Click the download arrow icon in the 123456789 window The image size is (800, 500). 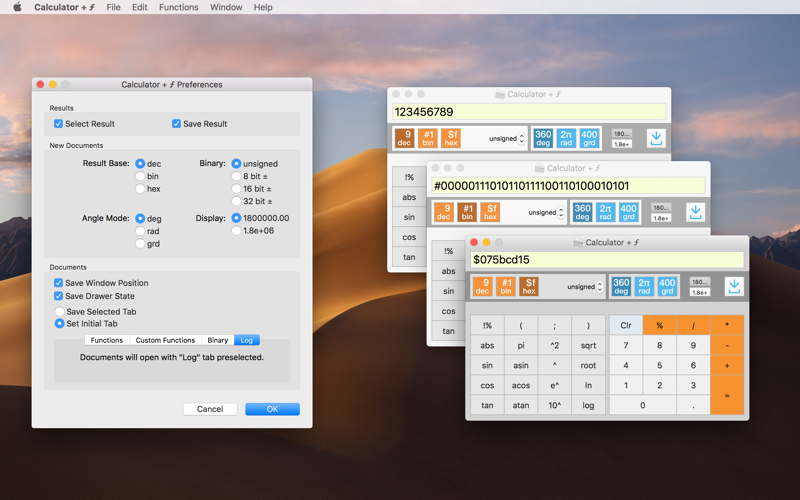[x=656, y=138]
